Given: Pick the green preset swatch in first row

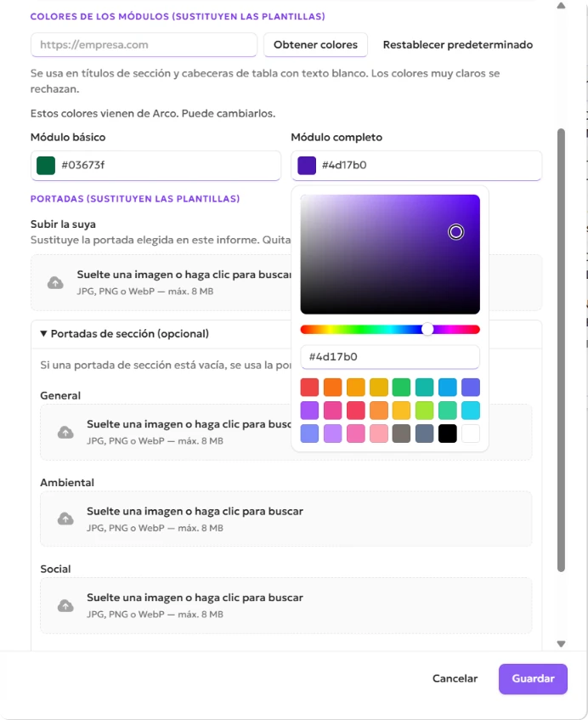Looking at the screenshot, I should click(x=402, y=387).
